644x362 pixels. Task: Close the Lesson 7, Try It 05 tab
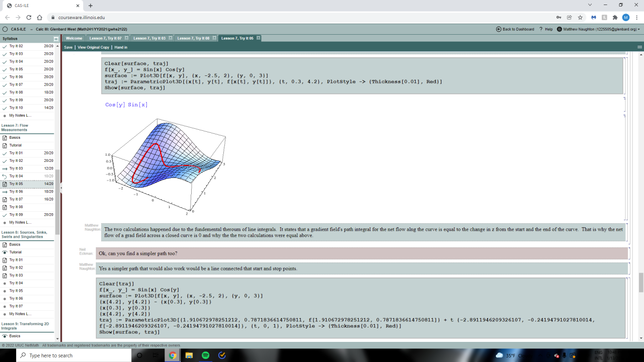(x=259, y=38)
